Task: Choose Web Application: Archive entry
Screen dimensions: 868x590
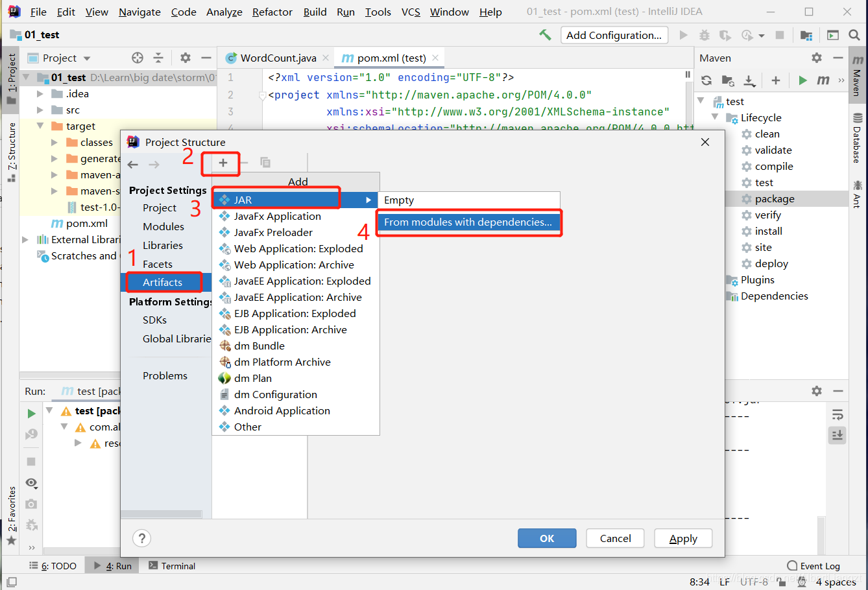Action: pos(294,265)
